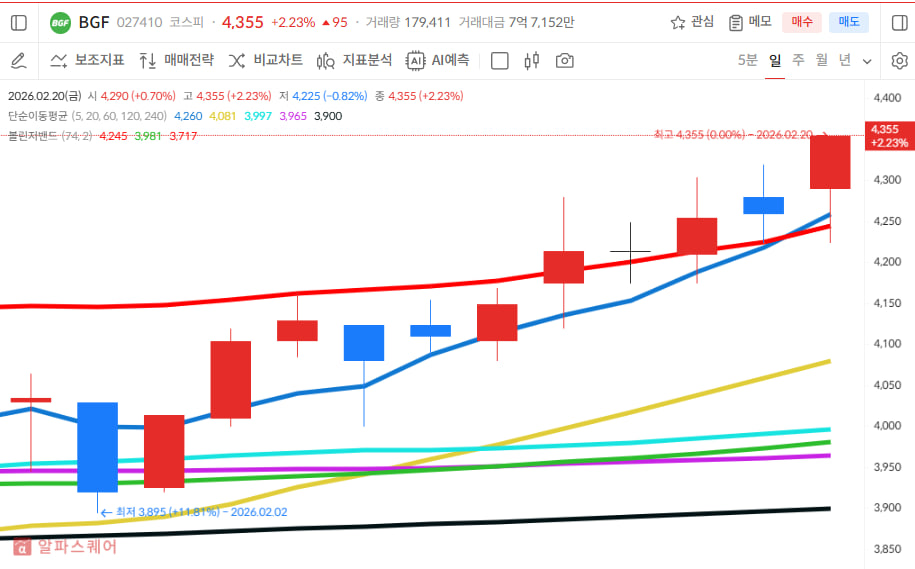Toggle the right sidebar panel icon
Viewport: 915px width, 569px height.
pyautogui.click(x=899, y=22)
